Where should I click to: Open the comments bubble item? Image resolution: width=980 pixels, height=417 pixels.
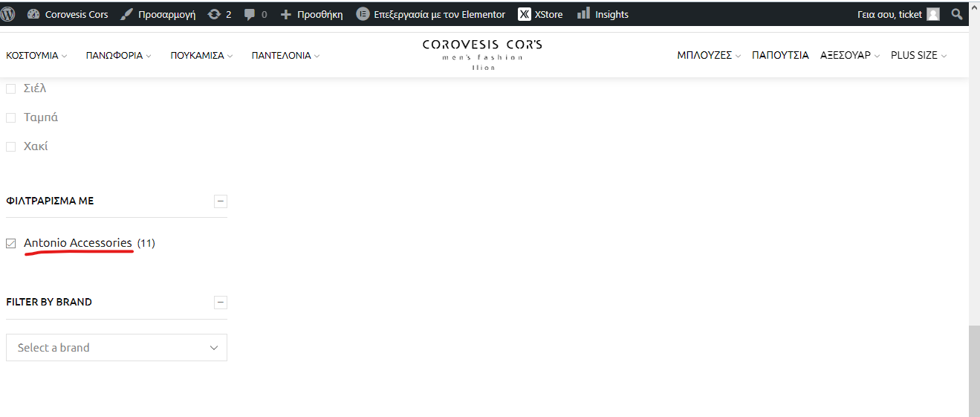tap(256, 14)
